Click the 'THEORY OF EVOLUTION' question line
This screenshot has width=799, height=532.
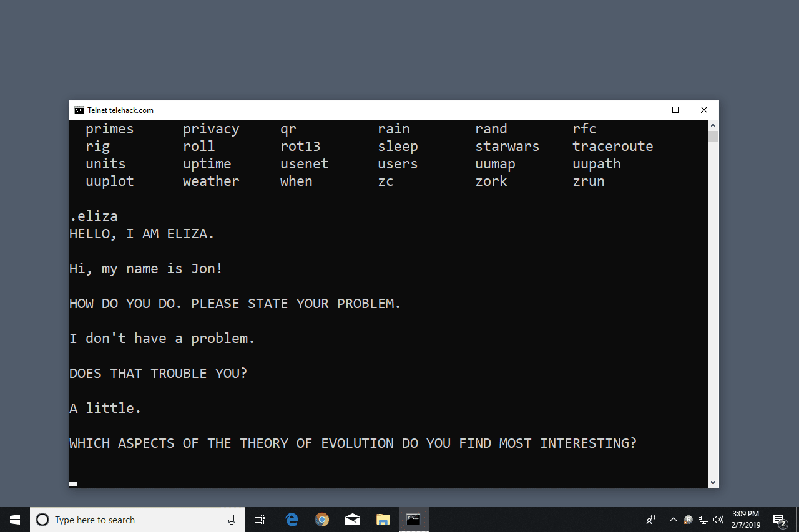pos(353,443)
